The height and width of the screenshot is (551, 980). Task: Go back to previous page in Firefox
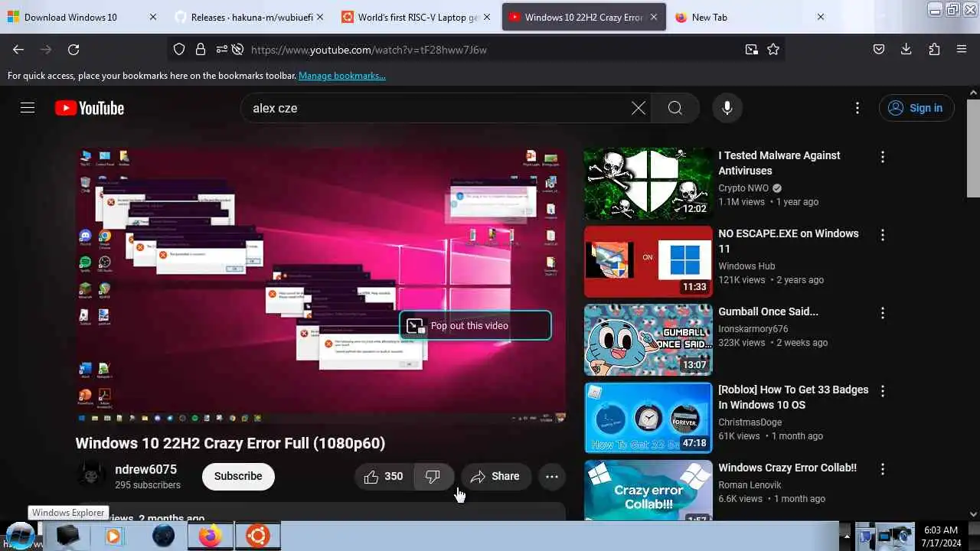(x=18, y=49)
